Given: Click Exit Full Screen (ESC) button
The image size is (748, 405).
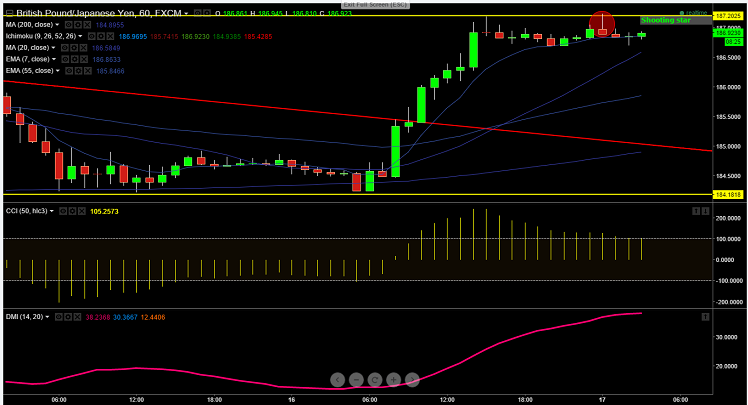Looking at the screenshot, I should coord(375,5).
